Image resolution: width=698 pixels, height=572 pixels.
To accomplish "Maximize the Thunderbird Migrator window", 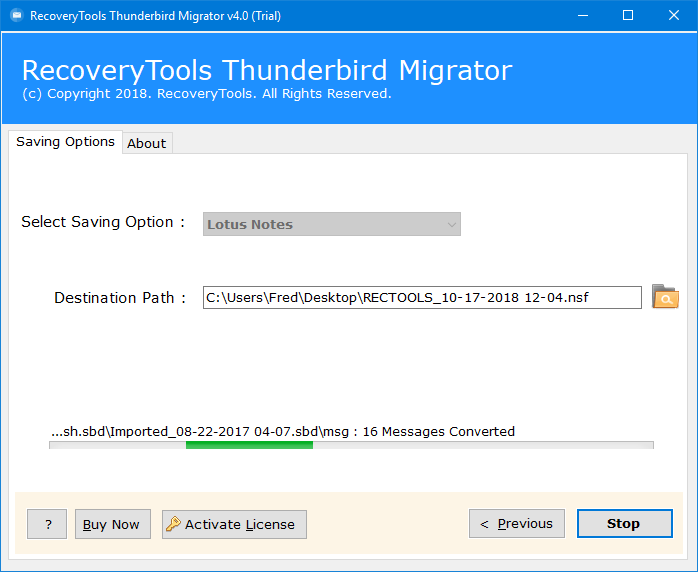I will click(x=628, y=16).
